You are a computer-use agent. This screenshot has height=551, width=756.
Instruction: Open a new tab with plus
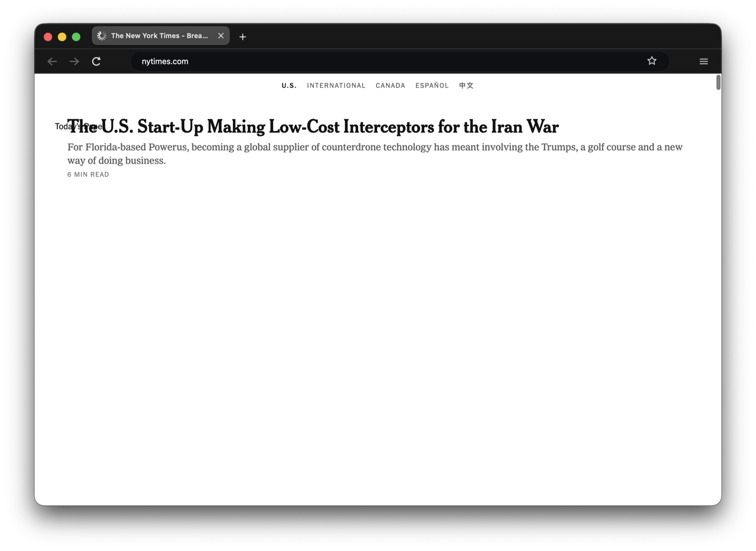point(242,36)
